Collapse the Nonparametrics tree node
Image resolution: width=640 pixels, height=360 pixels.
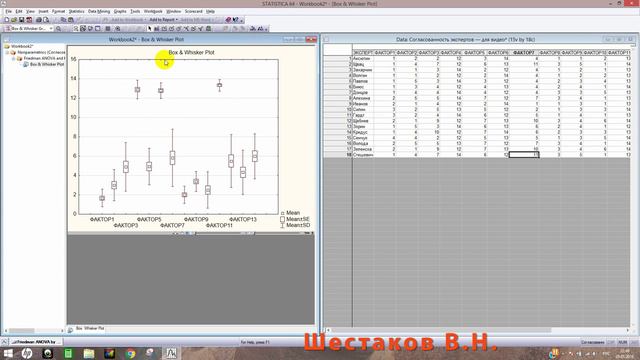click(x=7, y=53)
